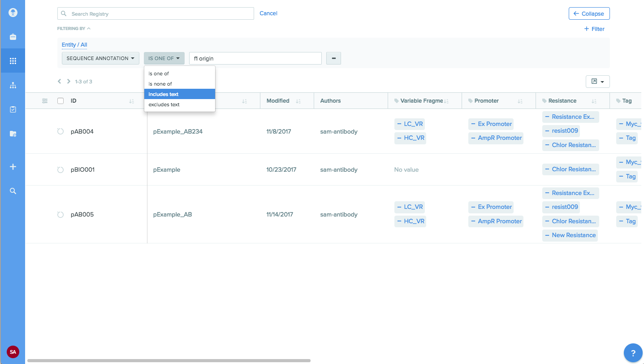Add a new filter with + Filter
644x364 pixels.
[x=594, y=29]
